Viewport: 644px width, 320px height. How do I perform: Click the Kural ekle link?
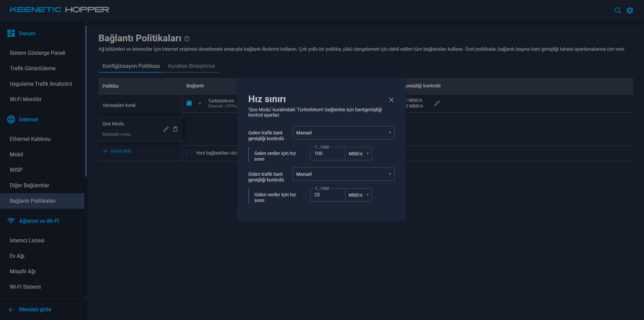click(117, 151)
